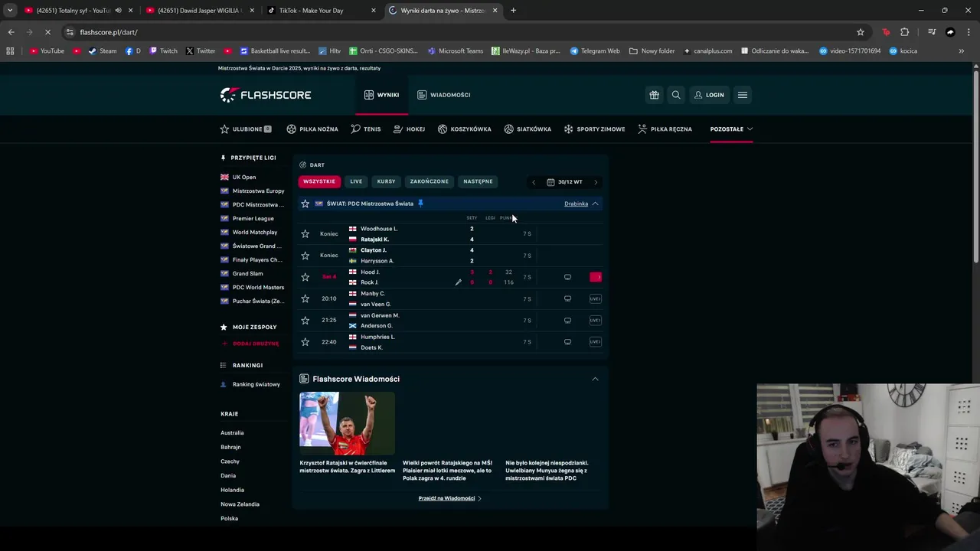This screenshot has width=980, height=551.
Task: Favorite the Clayton vs Harrysson match
Action: [305, 255]
